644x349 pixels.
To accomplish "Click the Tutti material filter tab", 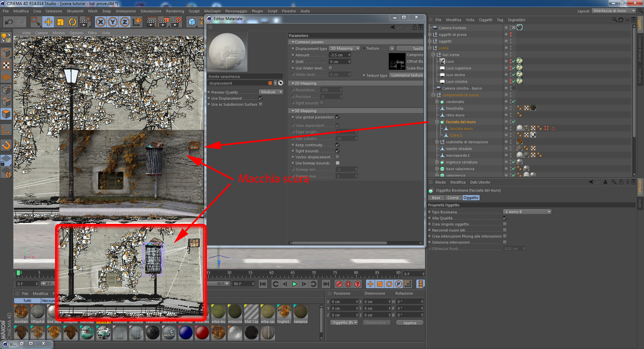I will [28, 301].
